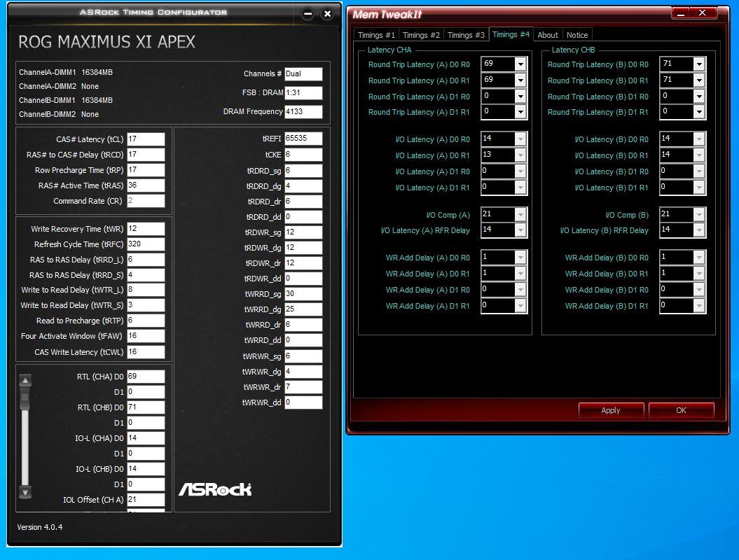The image size is (739, 560).
Task: Open the WR Add Delay (A) D0 R0 dropdown
Action: [x=520, y=258]
